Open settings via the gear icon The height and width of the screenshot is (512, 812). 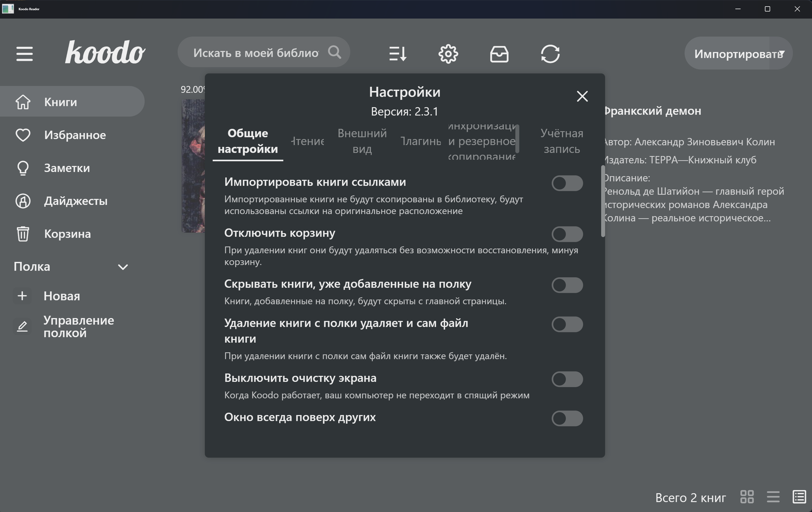pyautogui.click(x=448, y=54)
